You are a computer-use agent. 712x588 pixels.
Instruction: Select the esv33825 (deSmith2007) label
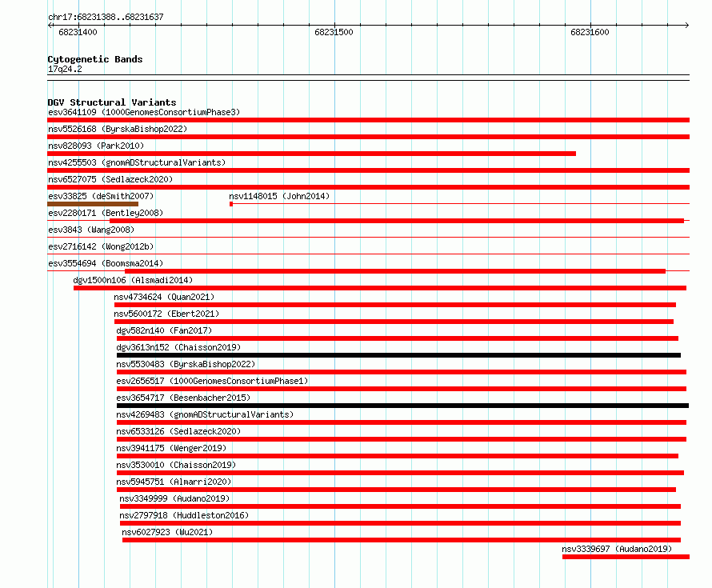101,196
